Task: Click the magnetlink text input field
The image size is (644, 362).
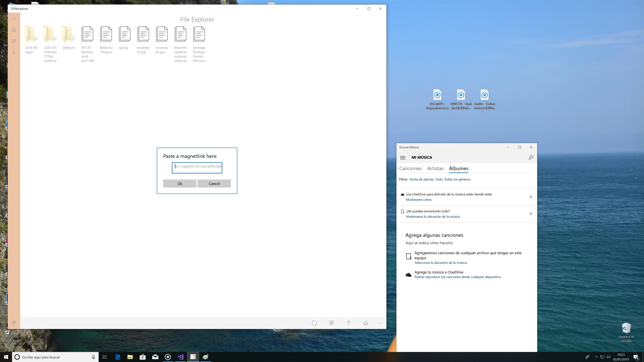Action: [x=197, y=167]
